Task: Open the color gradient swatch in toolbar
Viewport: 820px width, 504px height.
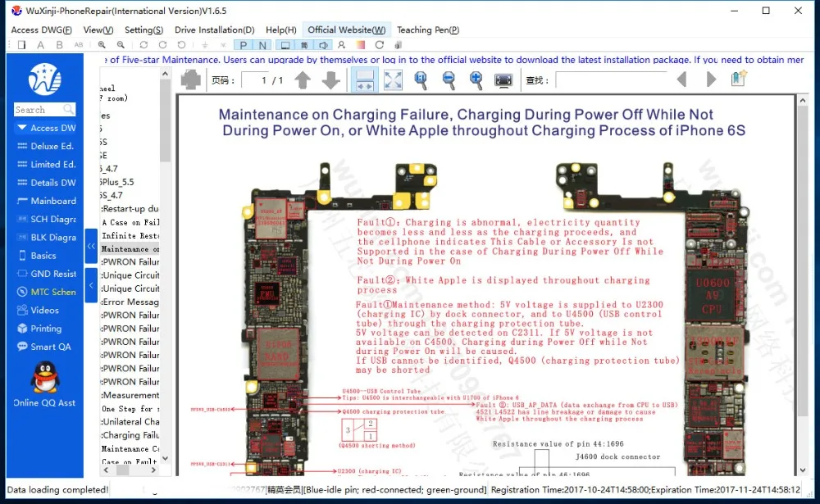Action: 360,45
